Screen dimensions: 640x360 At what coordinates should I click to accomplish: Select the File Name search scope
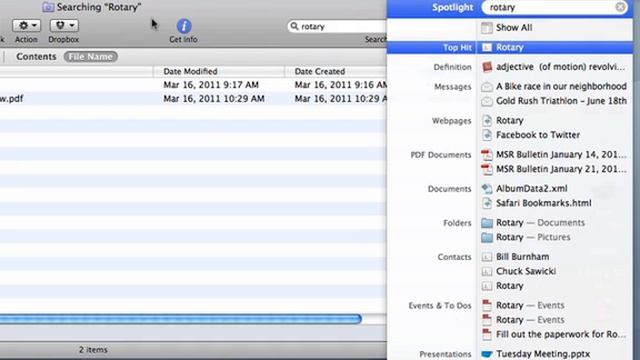click(x=91, y=57)
